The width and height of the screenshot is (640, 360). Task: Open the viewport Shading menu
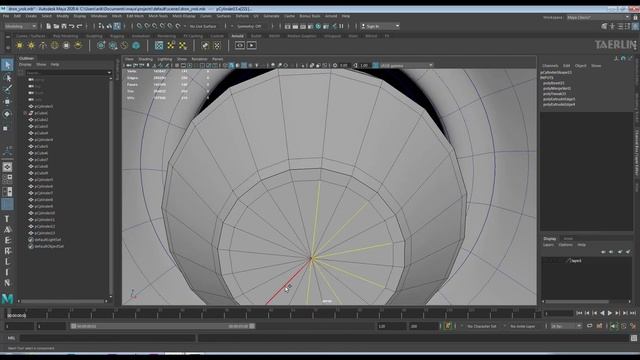tap(145, 59)
